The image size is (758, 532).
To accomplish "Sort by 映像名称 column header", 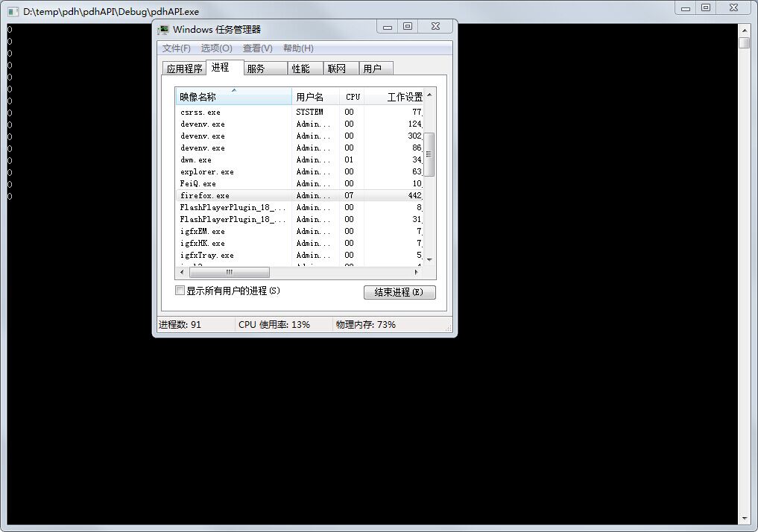I will (x=233, y=97).
